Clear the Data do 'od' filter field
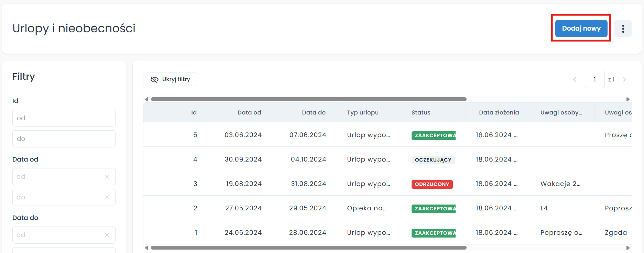The height and width of the screenshot is (253, 644). click(107, 235)
